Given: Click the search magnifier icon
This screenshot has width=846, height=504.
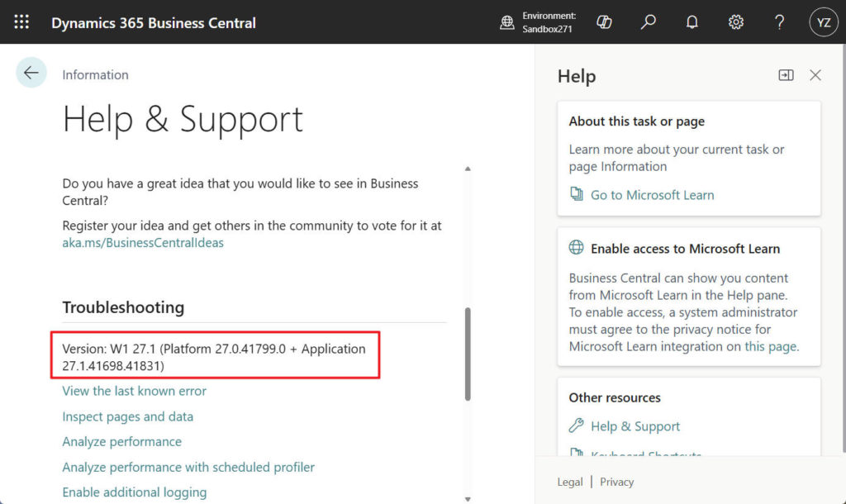Looking at the screenshot, I should pyautogui.click(x=649, y=22).
